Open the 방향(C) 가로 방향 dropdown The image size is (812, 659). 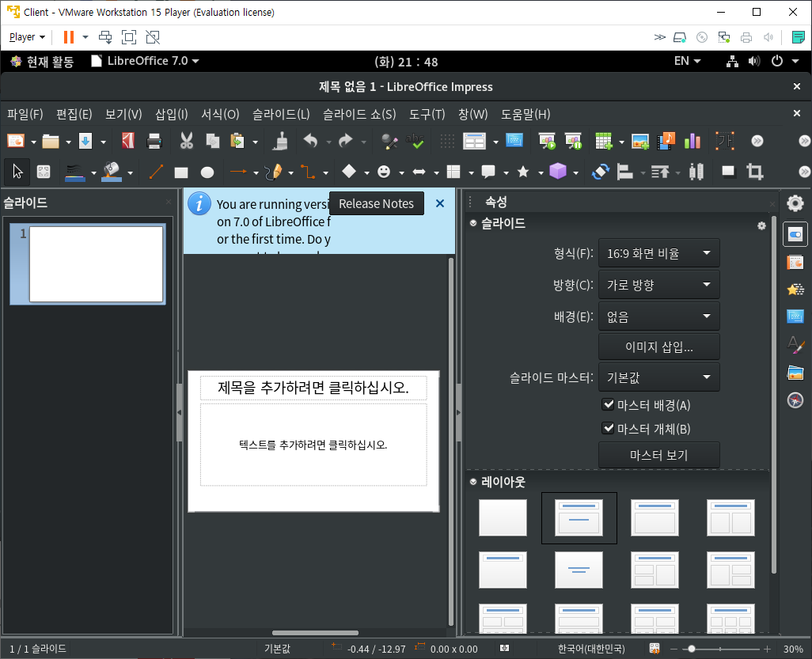(658, 285)
